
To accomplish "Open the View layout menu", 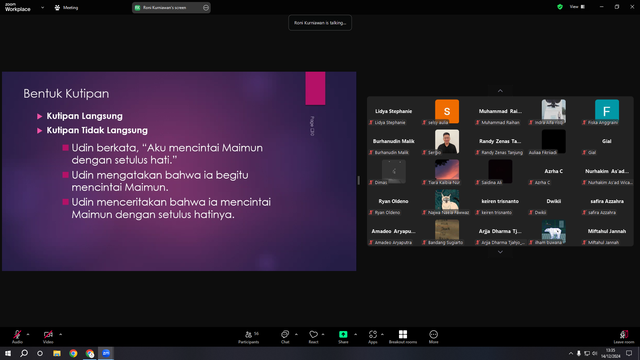I will (577, 7).
